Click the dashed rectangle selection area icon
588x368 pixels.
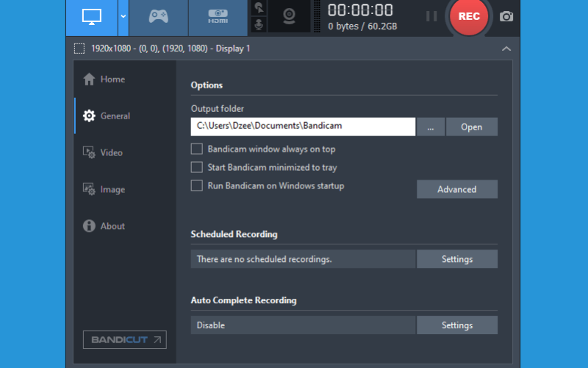(79, 49)
